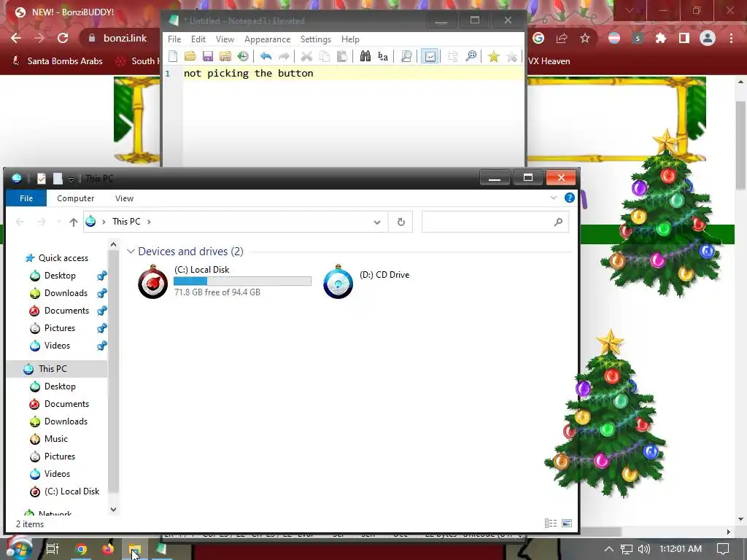Open notification action center icon
The height and width of the screenshot is (560, 747).
point(723,549)
